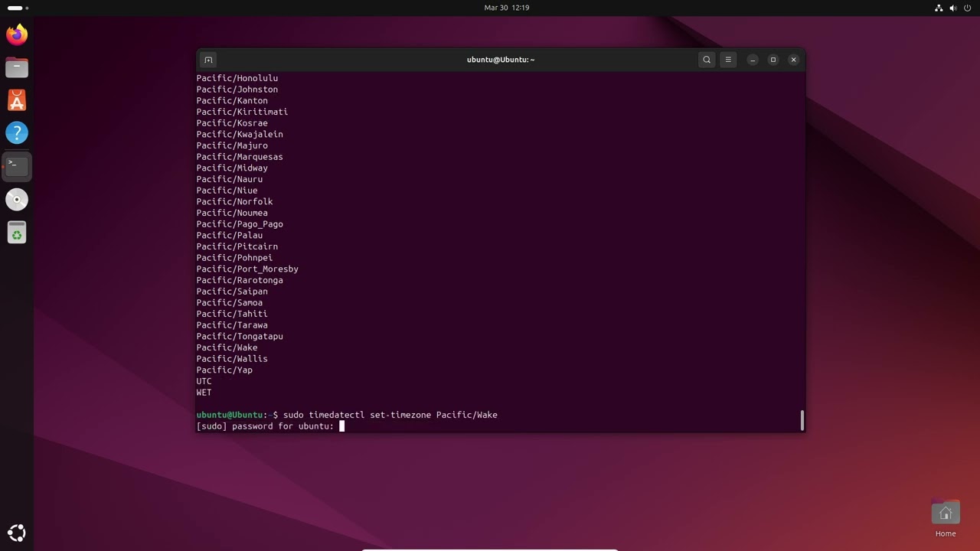
Task: Click the terminal title ubuntu@Ubuntu: ~
Action: (501, 60)
